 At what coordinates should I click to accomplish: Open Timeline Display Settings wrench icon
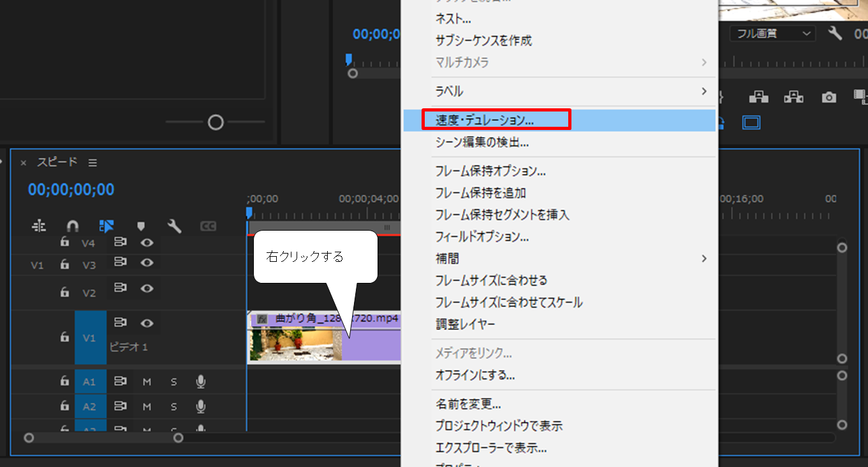(174, 226)
